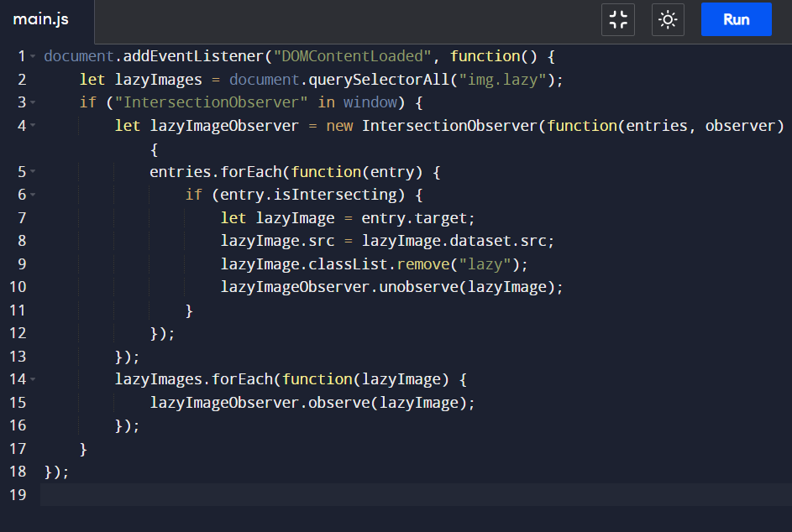Click the querySelectorAll method on line 2
Viewport: 792px width, 532px height.
pyautogui.click(x=379, y=79)
